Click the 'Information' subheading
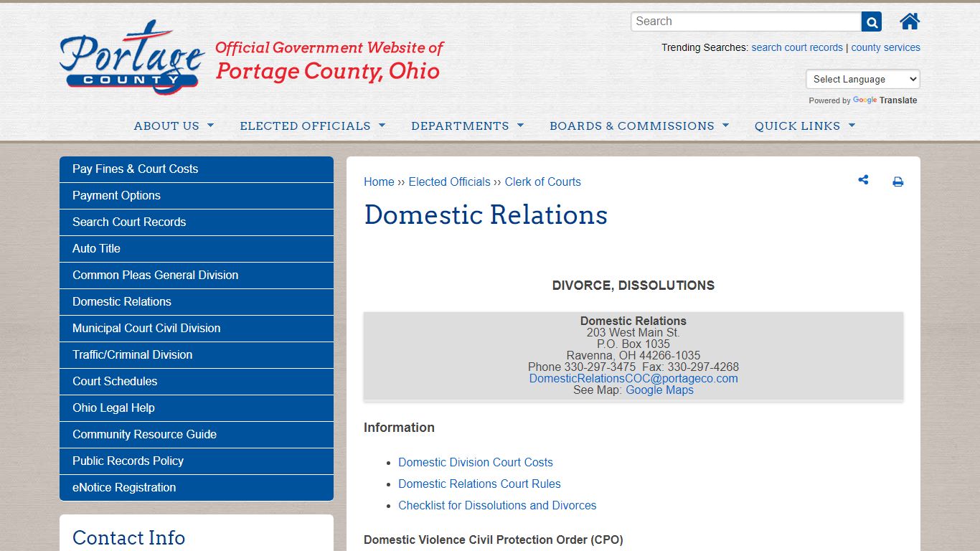This screenshot has height=551, width=980. [399, 428]
